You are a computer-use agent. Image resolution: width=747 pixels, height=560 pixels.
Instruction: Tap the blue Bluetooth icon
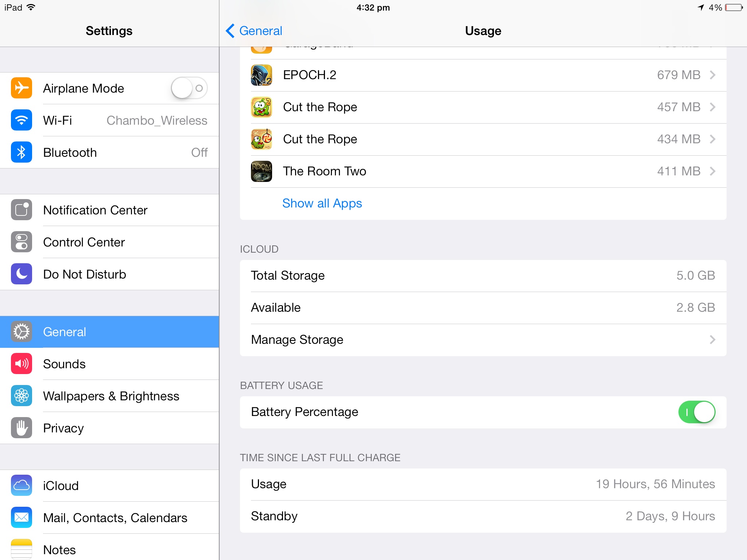click(22, 152)
